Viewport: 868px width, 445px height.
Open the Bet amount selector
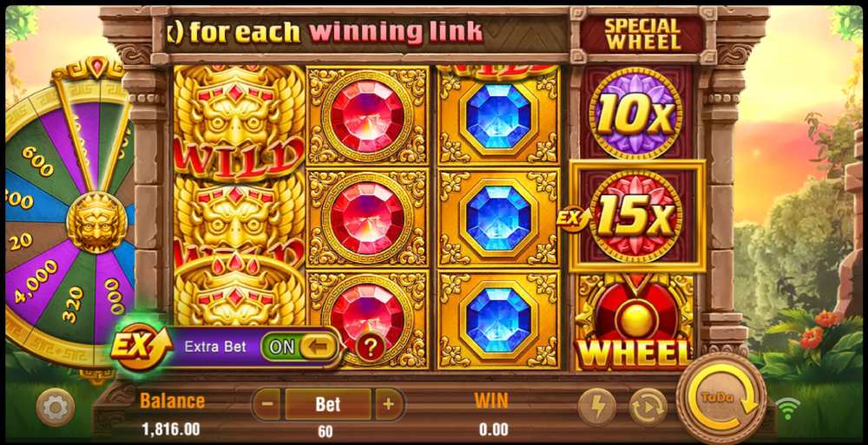(328, 404)
